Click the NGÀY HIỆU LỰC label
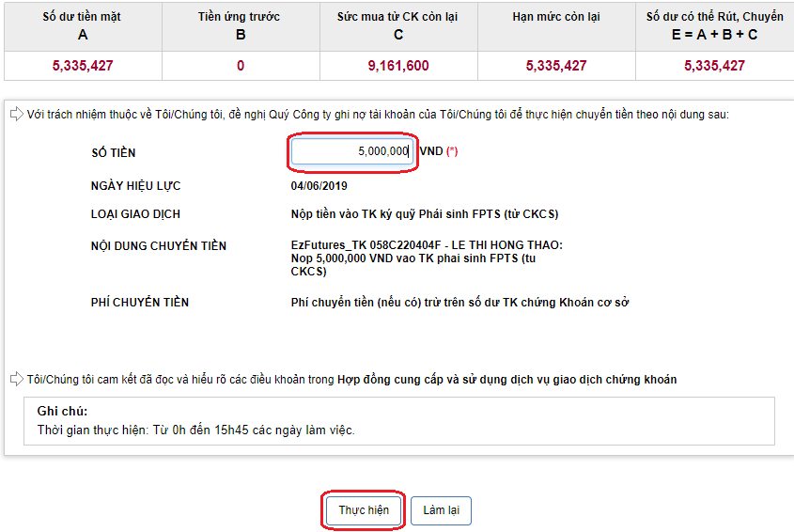 [135, 186]
